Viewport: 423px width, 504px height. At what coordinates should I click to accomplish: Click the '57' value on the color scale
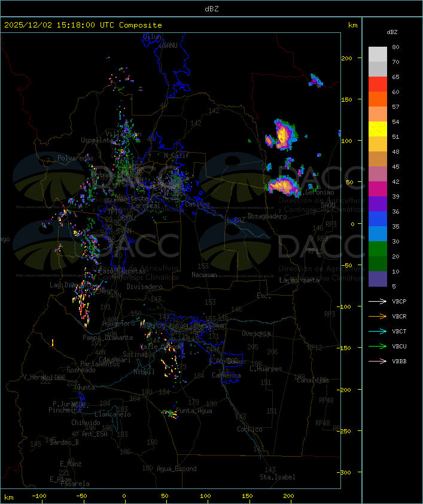pyautogui.click(x=395, y=107)
